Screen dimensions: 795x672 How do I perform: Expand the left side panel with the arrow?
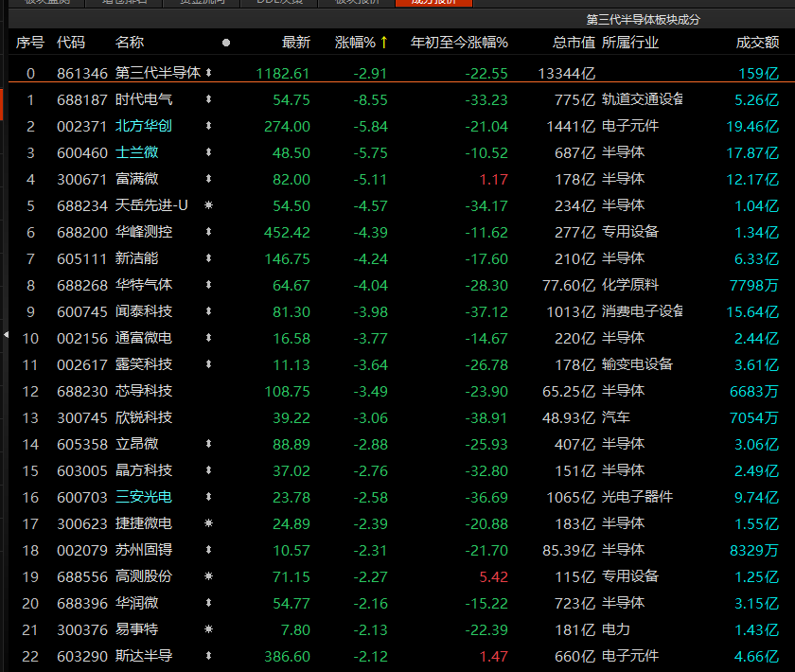(4, 335)
